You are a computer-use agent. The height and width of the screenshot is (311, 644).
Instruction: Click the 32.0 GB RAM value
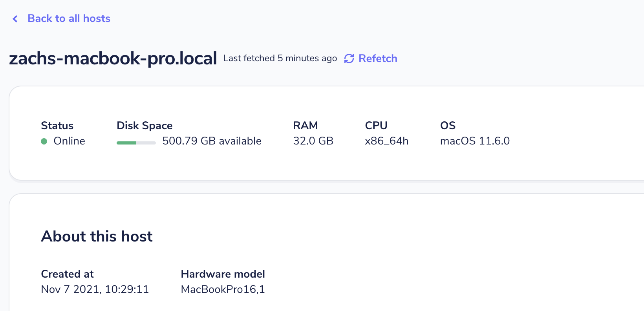(313, 141)
